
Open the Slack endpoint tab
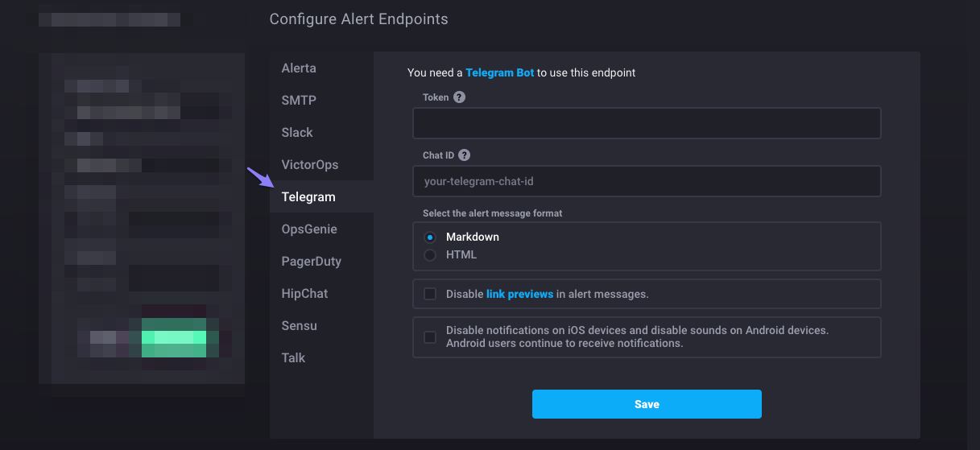pyautogui.click(x=297, y=133)
